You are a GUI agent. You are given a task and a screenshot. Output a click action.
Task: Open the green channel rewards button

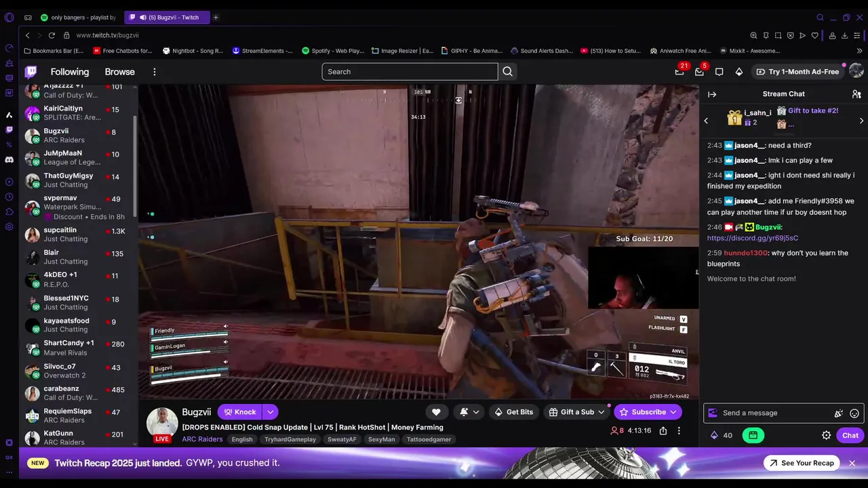click(753, 435)
